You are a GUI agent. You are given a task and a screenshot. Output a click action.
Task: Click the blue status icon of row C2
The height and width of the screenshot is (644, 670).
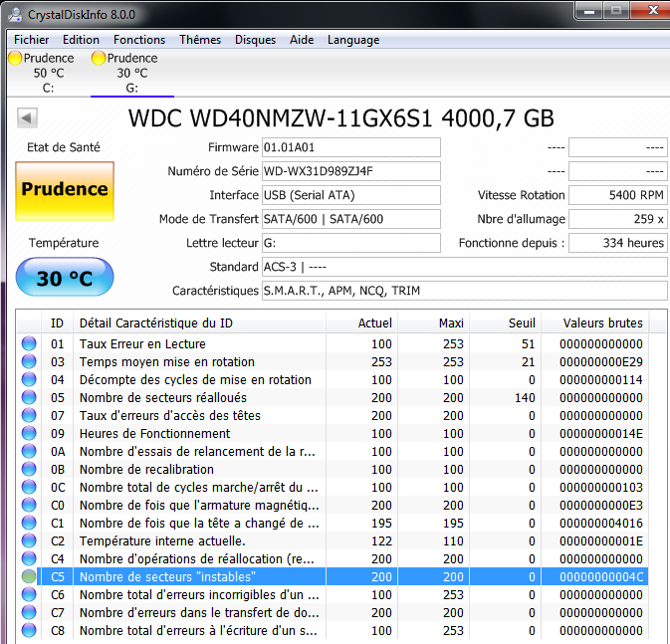(29, 541)
